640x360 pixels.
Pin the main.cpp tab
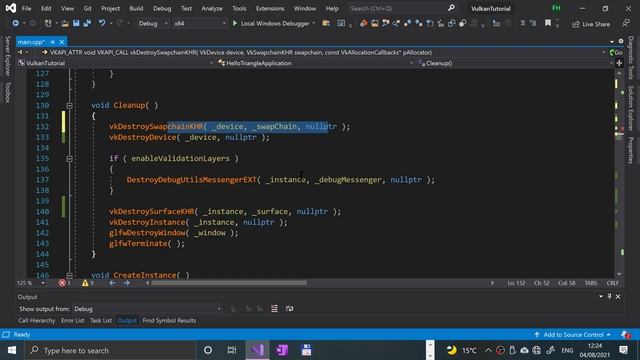click(x=53, y=42)
